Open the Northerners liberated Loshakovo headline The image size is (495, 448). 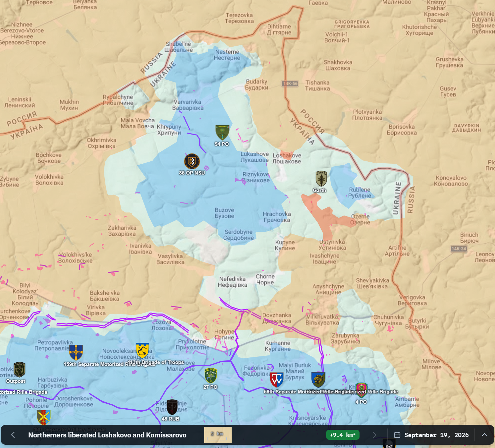point(107,435)
